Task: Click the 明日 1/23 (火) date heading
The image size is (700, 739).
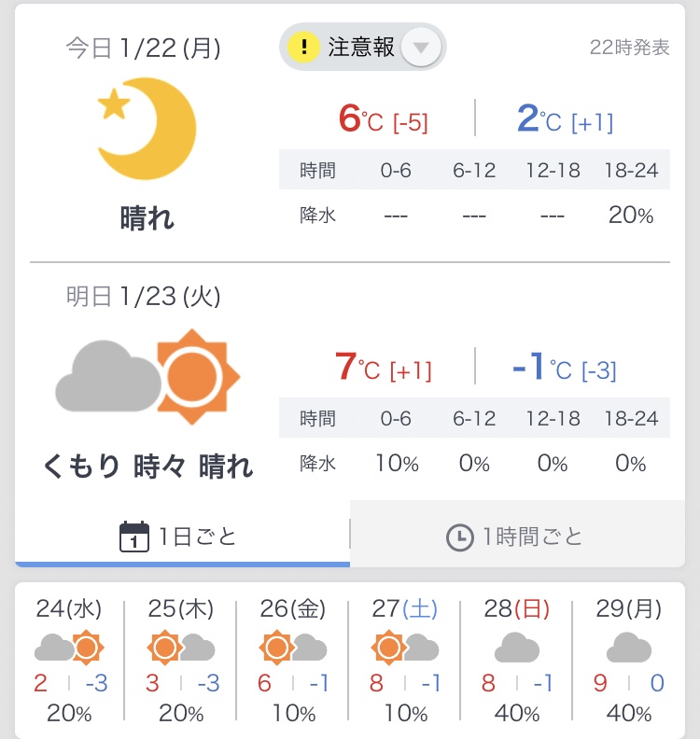Action: click(144, 297)
